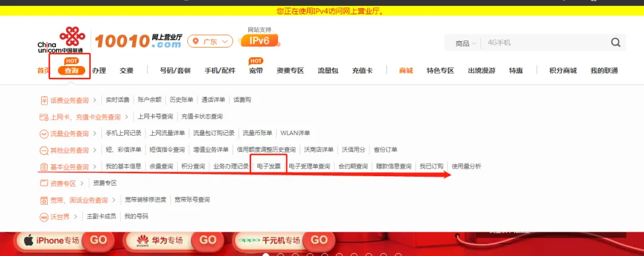644x256 pixels.
Task: Click the first carousel indicator dot
Action: [x=266, y=255]
